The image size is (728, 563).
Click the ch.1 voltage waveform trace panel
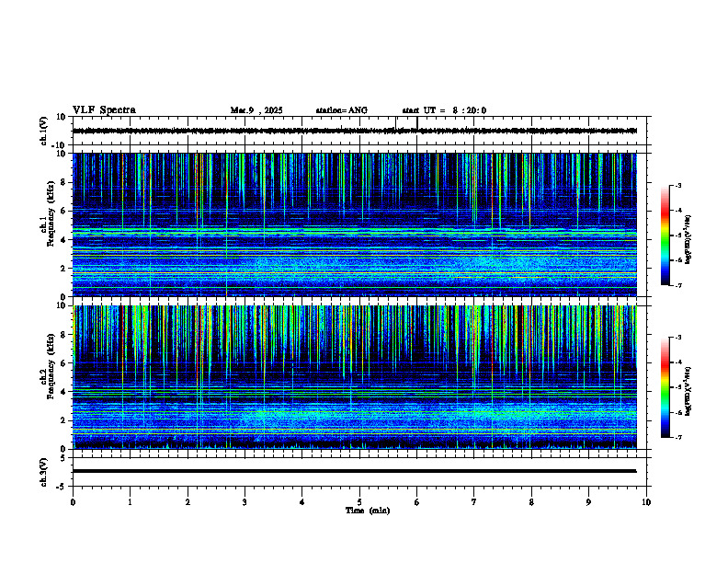point(359,131)
